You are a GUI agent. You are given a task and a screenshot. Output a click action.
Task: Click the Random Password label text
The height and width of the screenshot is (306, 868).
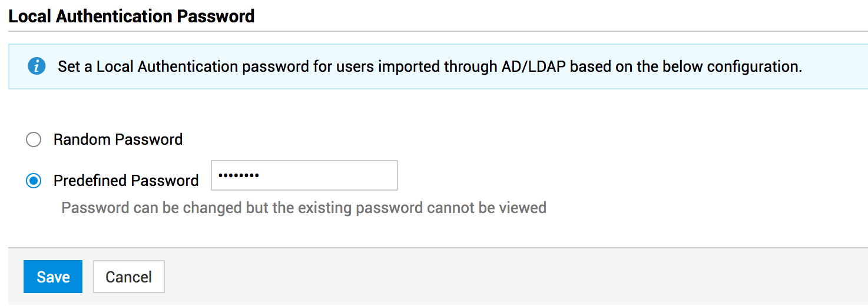[118, 139]
